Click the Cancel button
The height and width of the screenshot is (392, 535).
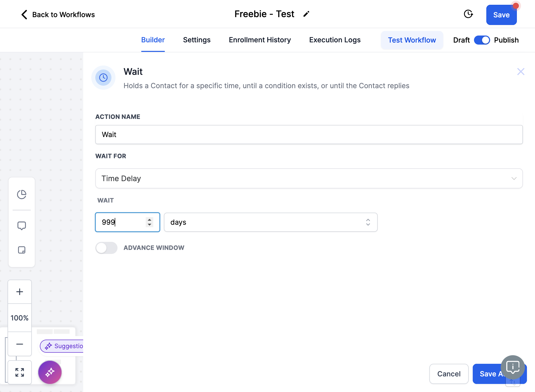tap(449, 374)
